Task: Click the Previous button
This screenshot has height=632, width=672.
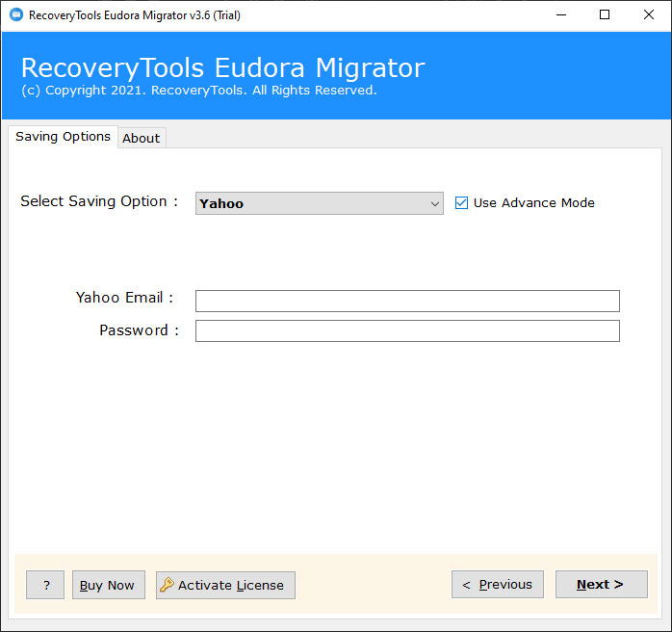Action: [498, 585]
